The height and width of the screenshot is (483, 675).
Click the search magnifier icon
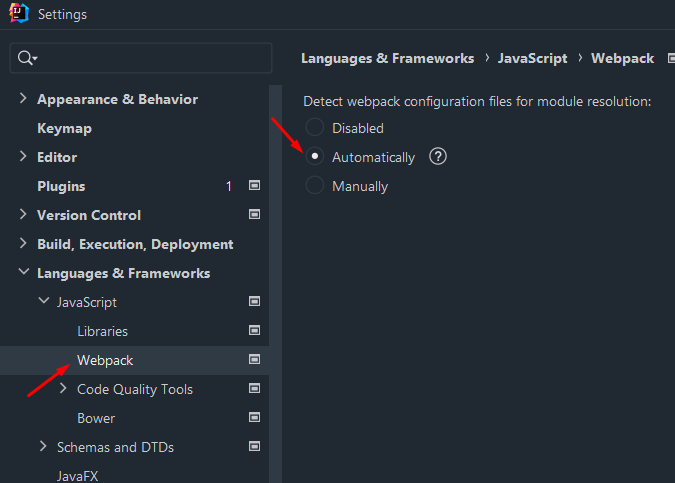coord(27,58)
